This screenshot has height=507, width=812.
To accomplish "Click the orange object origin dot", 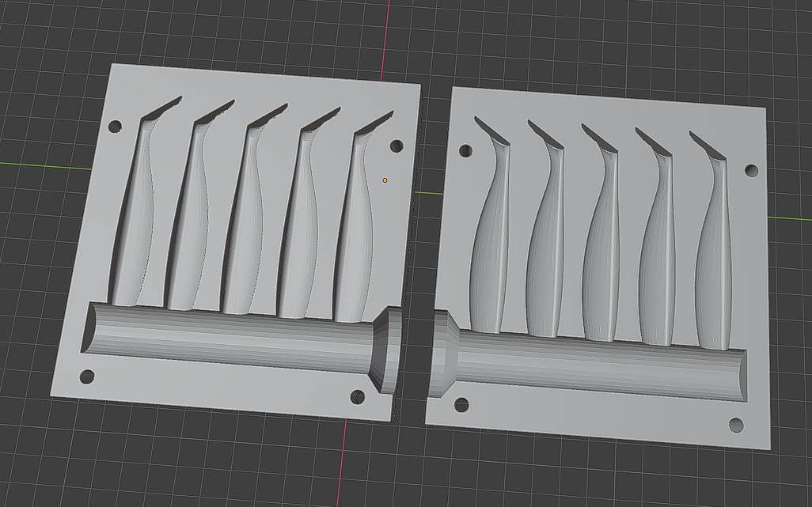I will pyautogui.click(x=385, y=180).
